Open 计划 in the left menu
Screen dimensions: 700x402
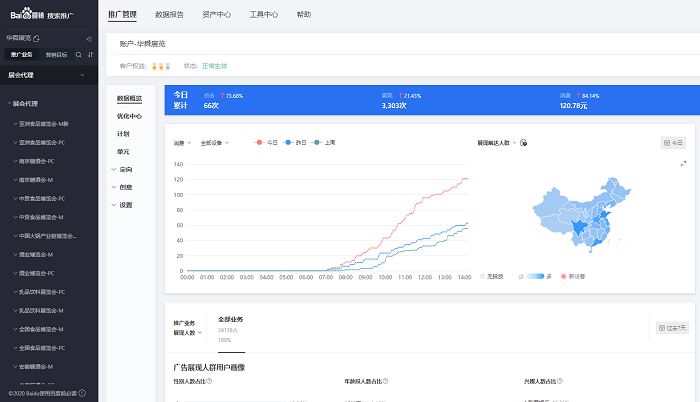point(123,134)
